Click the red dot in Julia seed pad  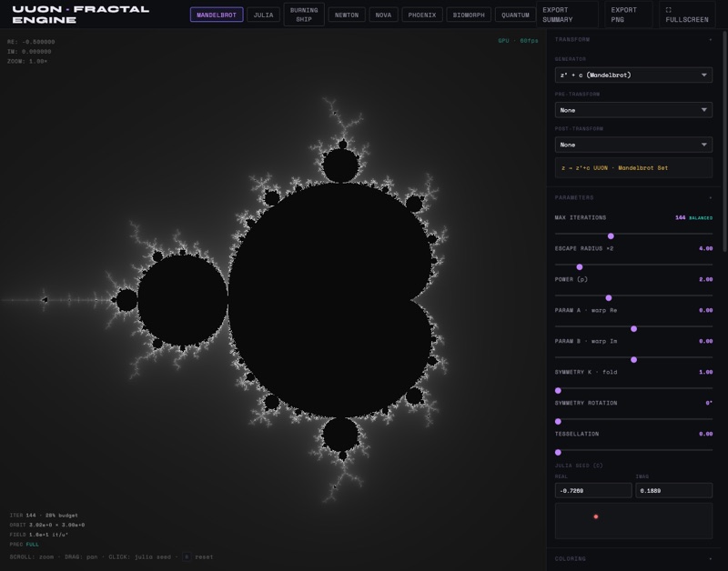tap(596, 516)
